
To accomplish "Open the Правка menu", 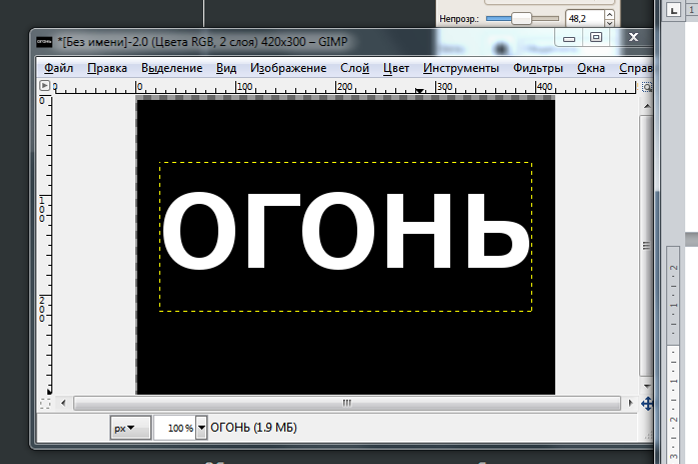I will click(107, 68).
